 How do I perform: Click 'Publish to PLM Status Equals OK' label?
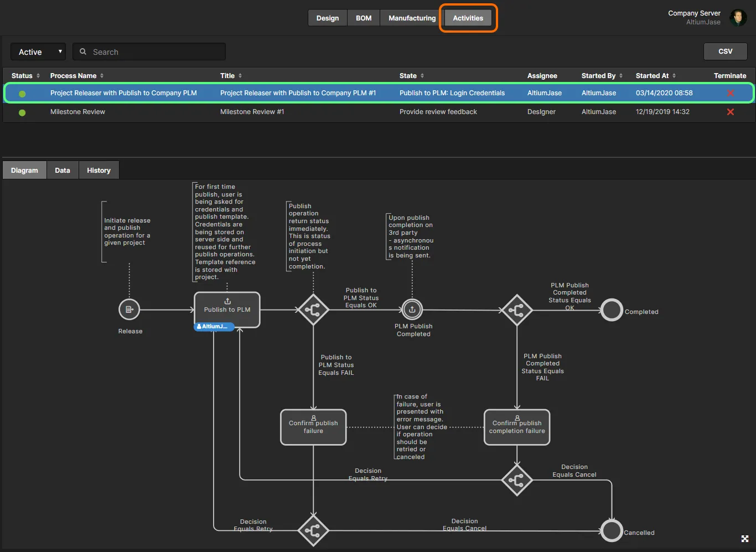pyautogui.click(x=361, y=298)
